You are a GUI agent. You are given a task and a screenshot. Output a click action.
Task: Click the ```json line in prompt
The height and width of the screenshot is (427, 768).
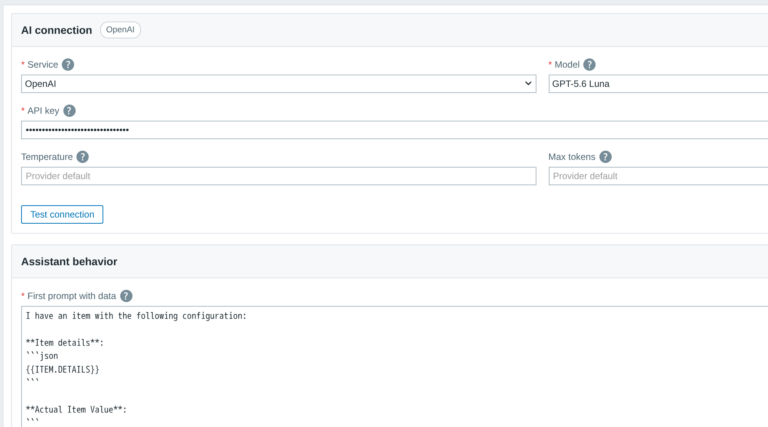coord(42,356)
